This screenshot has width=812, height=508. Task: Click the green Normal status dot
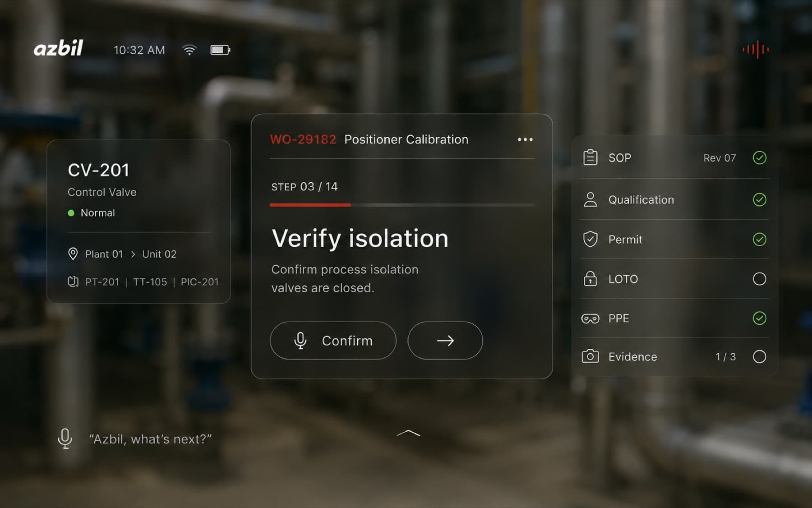point(71,213)
